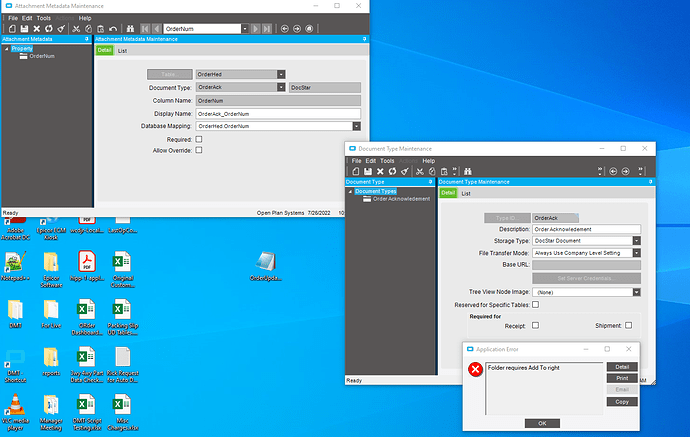Select Order Acknowledement node in Document Type tree
The height and width of the screenshot is (437, 690).
point(401,199)
